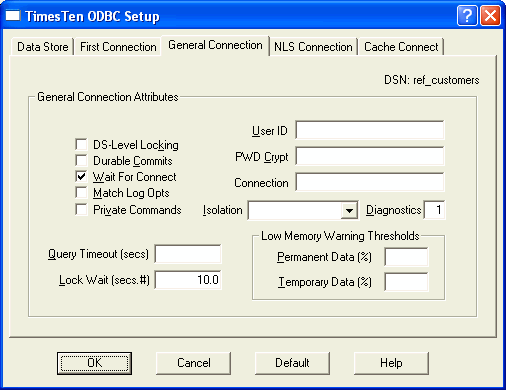This screenshot has height=390, width=506.
Task: Click the title bar help question-mark icon
Action: 467,15
